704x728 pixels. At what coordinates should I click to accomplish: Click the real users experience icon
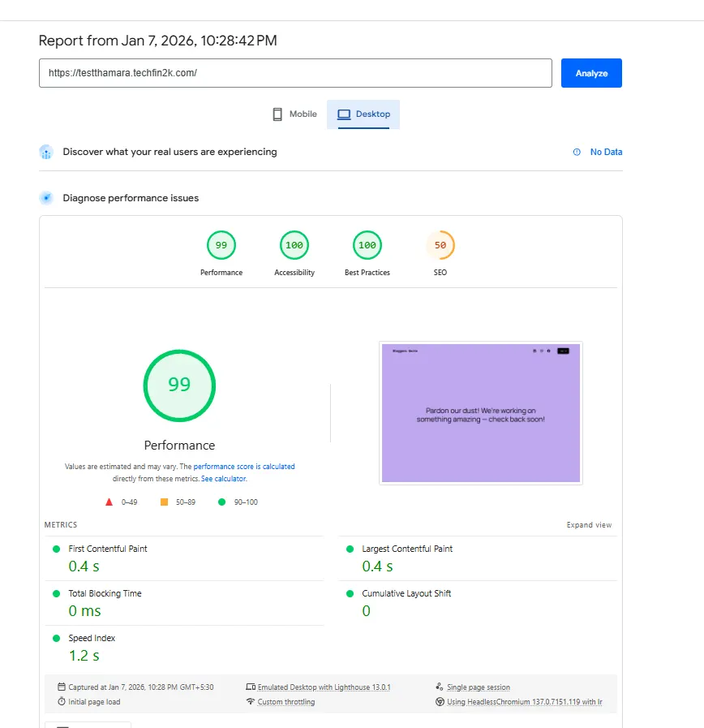tap(46, 152)
